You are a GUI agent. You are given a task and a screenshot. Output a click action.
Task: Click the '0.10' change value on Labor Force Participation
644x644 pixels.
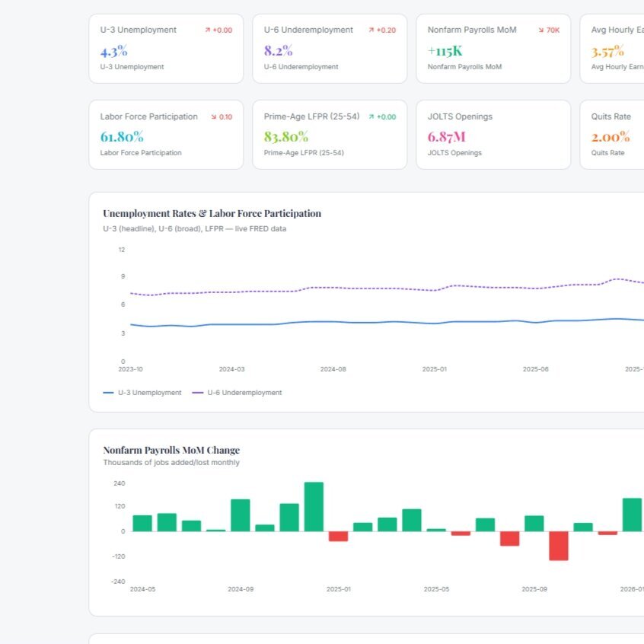pyautogui.click(x=225, y=116)
